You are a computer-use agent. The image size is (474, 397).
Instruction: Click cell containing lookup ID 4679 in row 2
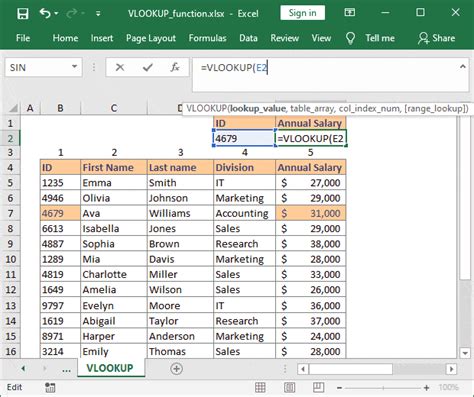244,138
